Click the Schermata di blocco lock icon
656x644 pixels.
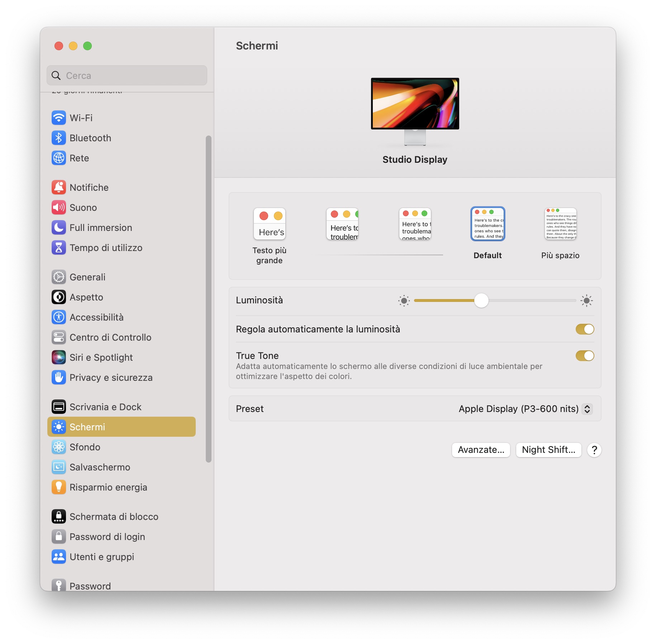pos(58,516)
